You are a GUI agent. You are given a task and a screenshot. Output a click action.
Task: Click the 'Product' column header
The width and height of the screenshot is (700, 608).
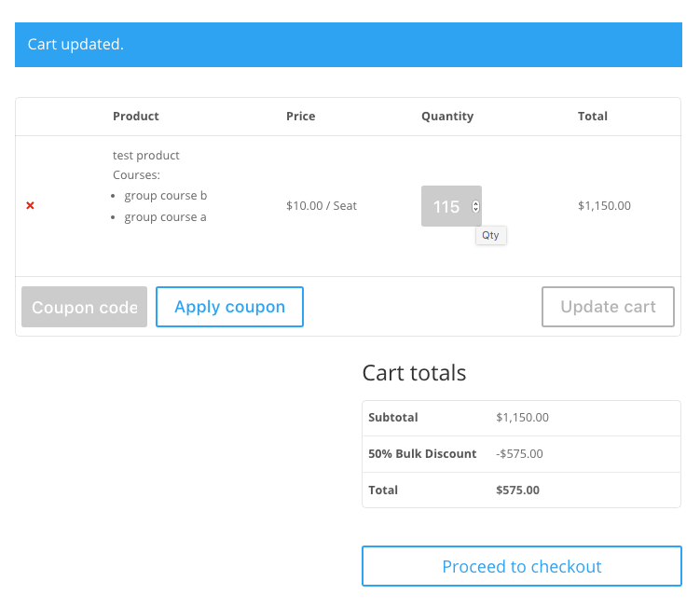(136, 117)
